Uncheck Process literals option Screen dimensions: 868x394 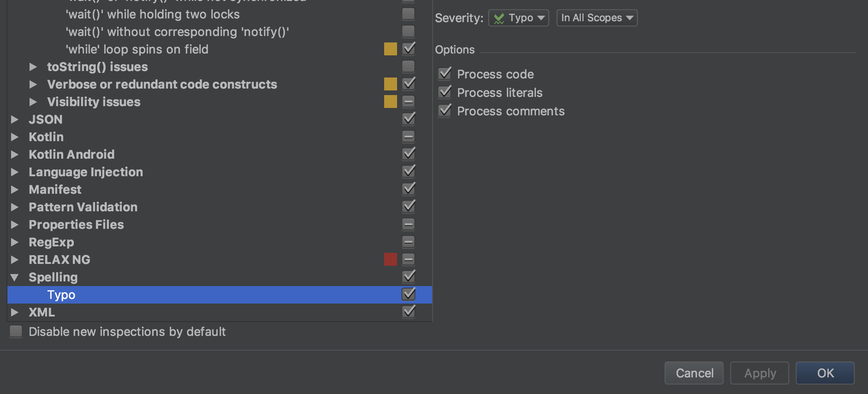445,92
